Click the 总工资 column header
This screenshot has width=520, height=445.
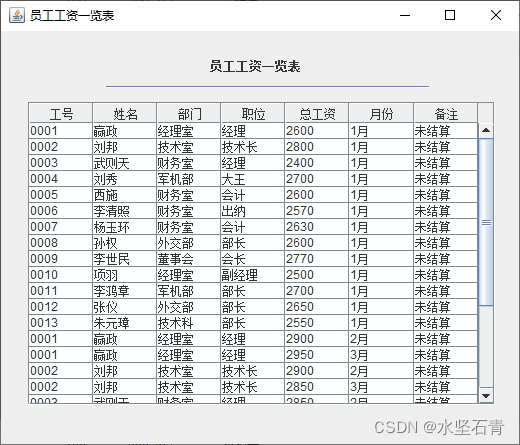pyautogui.click(x=317, y=114)
